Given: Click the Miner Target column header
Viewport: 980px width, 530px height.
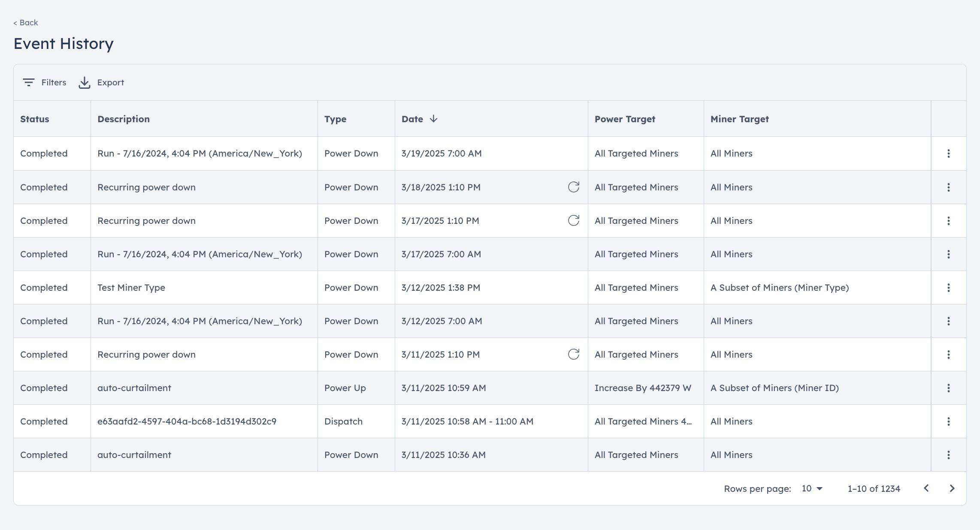Looking at the screenshot, I should [739, 119].
